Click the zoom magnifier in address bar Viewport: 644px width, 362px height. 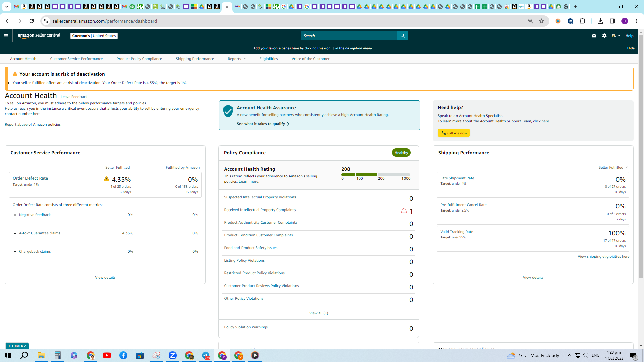click(x=531, y=21)
